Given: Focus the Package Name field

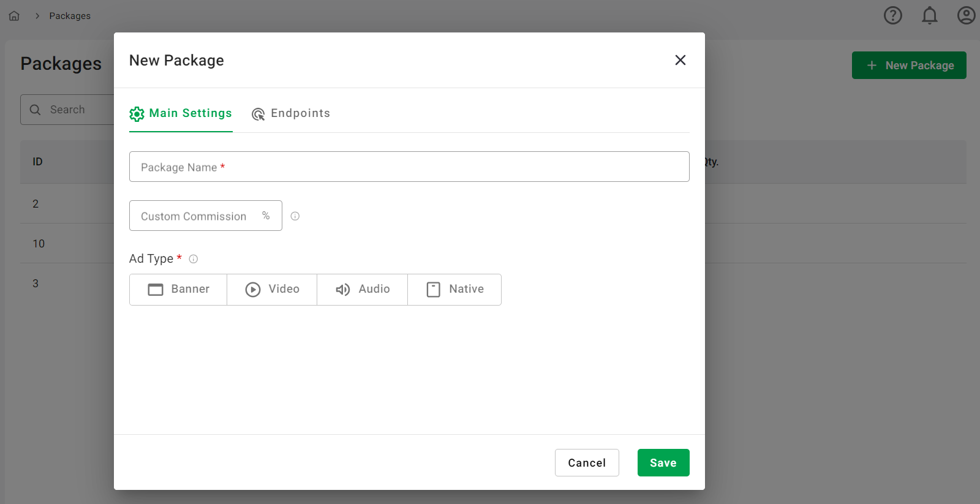Looking at the screenshot, I should (409, 167).
